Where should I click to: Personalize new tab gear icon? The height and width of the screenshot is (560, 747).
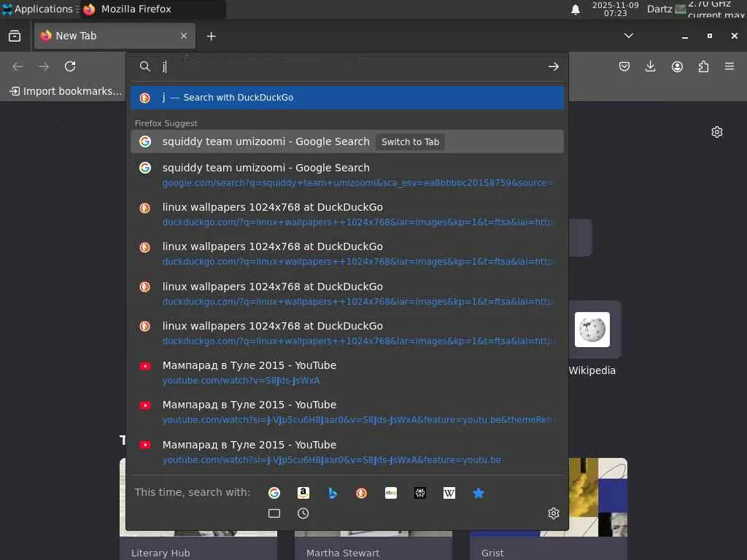(717, 132)
